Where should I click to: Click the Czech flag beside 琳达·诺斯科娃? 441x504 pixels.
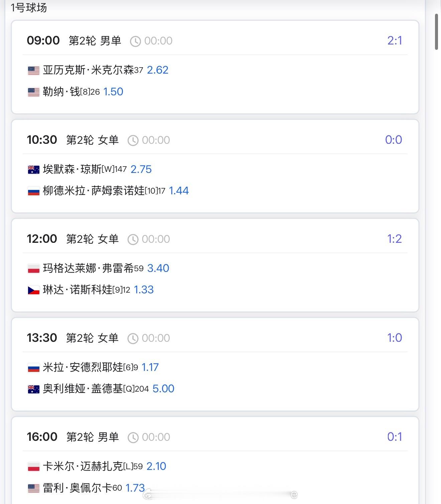33,290
